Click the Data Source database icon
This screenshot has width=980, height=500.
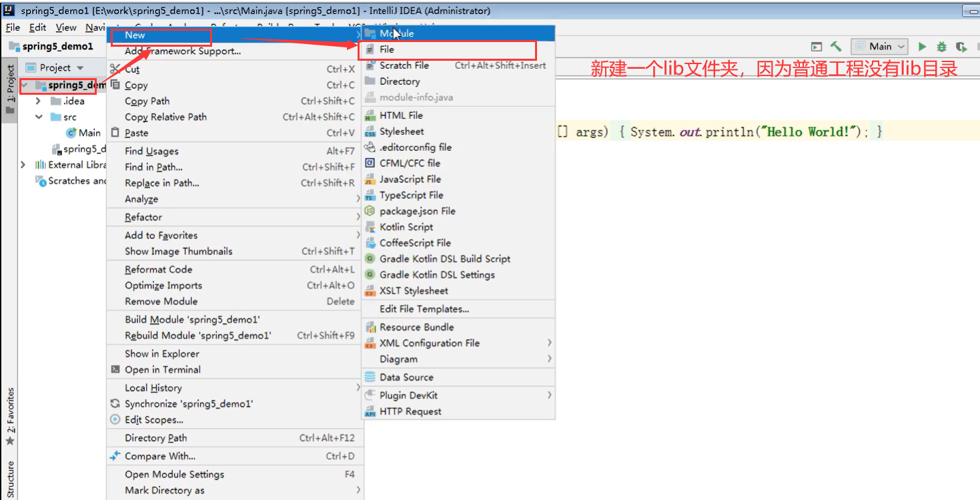[370, 377]
